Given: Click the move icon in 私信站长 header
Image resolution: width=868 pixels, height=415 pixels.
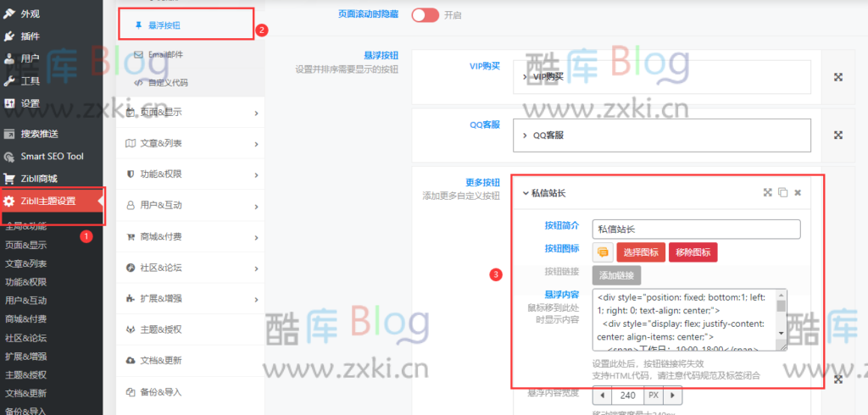Looking at the screenshot, I should [x=767, y=192].
